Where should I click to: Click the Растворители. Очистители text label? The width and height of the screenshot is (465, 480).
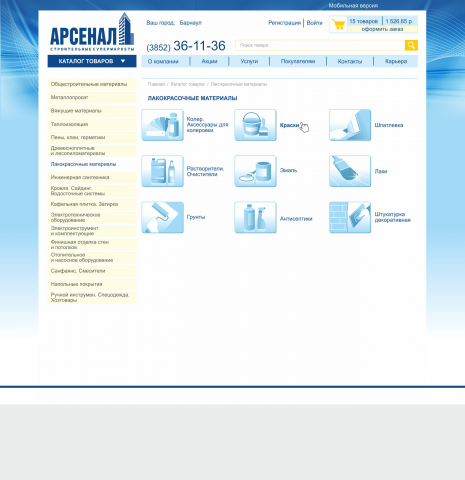click(205, 171)
